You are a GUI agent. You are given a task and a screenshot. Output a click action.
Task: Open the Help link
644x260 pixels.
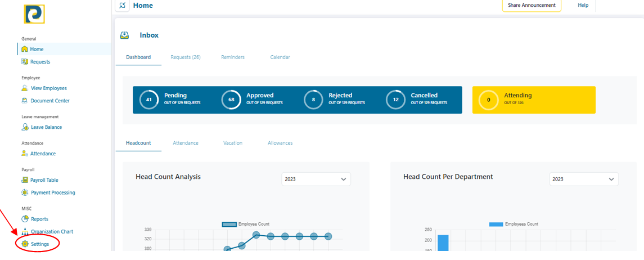(583, 5)
